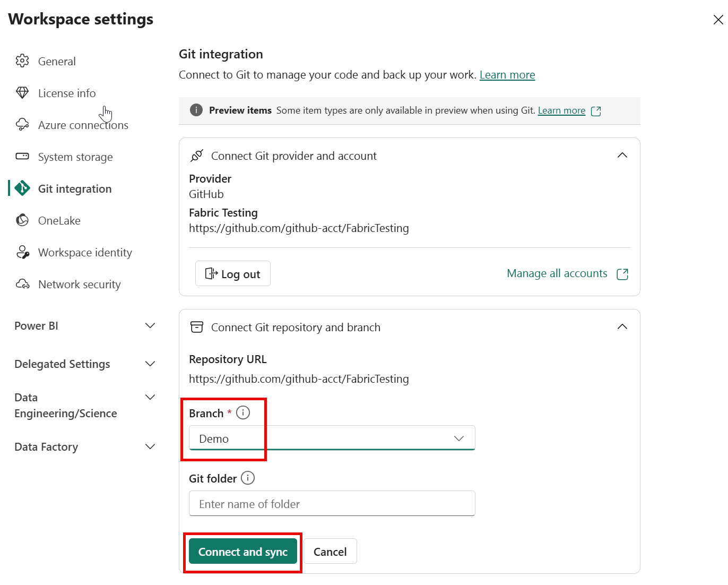Select the License info diamond icon

23,92
